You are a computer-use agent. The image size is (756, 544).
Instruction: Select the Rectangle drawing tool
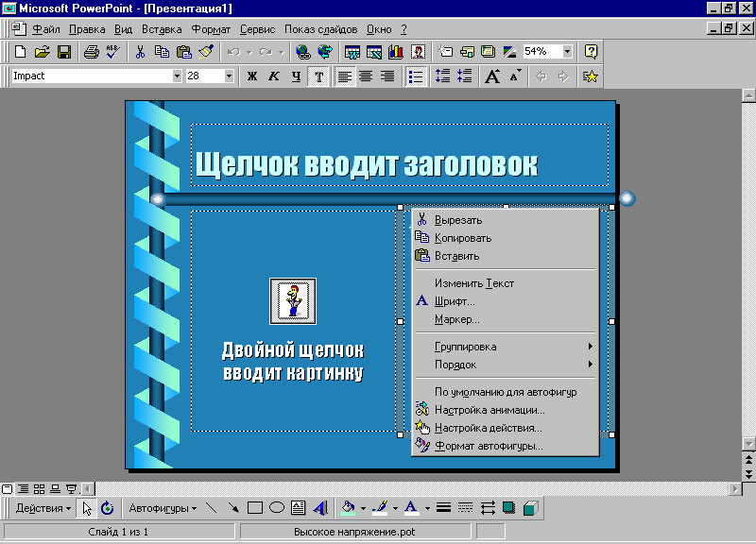pos(254,508)
